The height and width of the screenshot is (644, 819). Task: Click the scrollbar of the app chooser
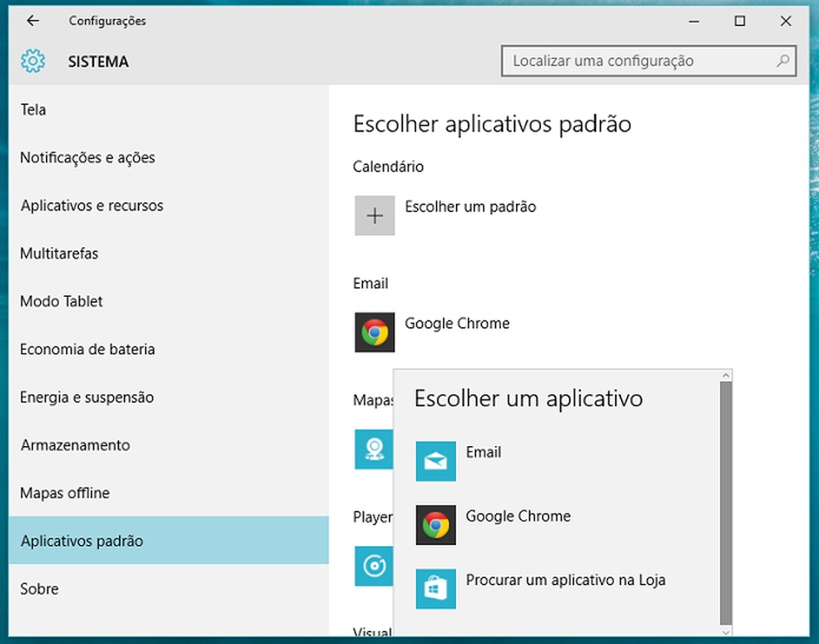pyautogui.click(x=725, y=499)
